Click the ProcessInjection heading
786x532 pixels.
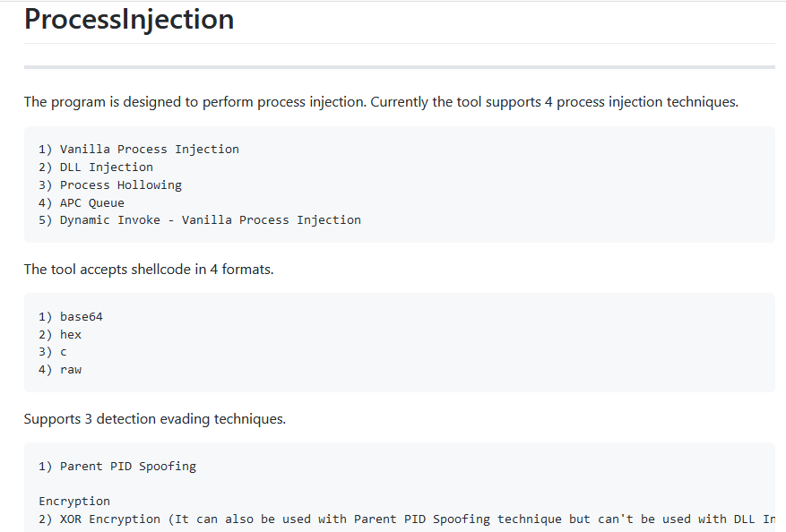coord(129,20)
